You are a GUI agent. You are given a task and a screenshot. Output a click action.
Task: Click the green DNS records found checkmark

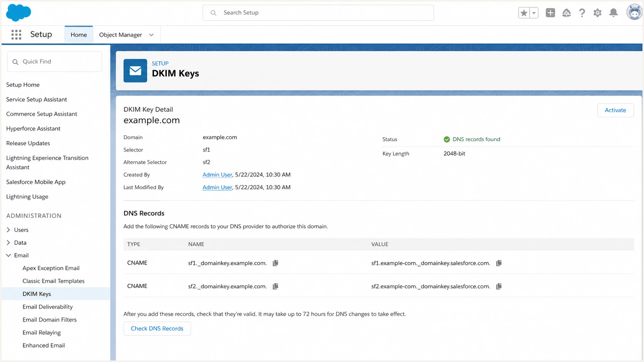click(x=447, y=139)
